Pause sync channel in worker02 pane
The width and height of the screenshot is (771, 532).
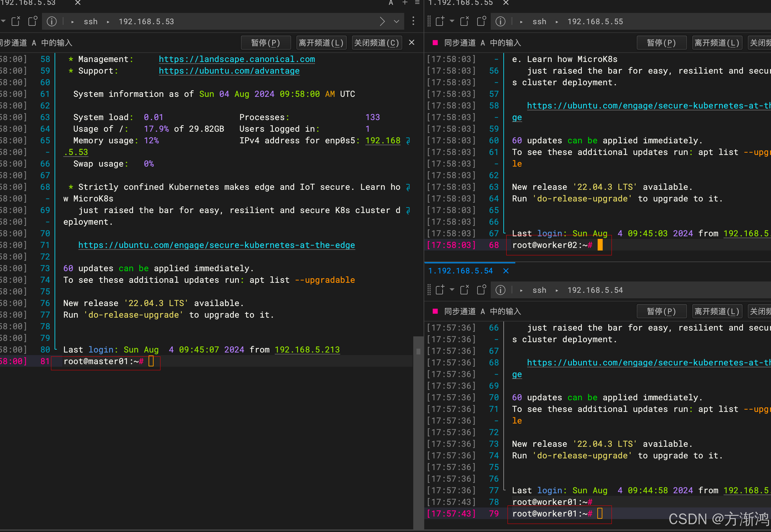click(x=661, y=43)
